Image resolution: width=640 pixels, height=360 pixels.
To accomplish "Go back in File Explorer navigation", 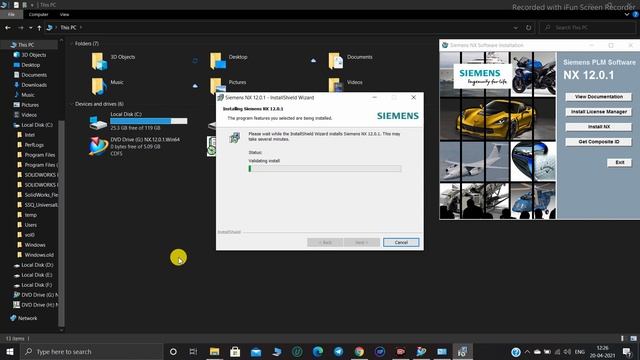I will [8, 28].
